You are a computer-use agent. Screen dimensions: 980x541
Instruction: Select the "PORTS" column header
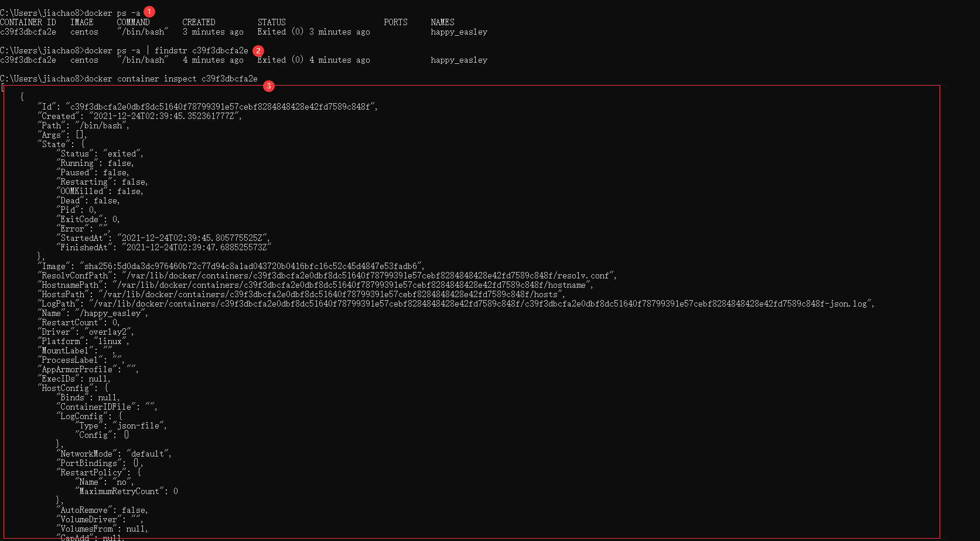click(396, 22)
